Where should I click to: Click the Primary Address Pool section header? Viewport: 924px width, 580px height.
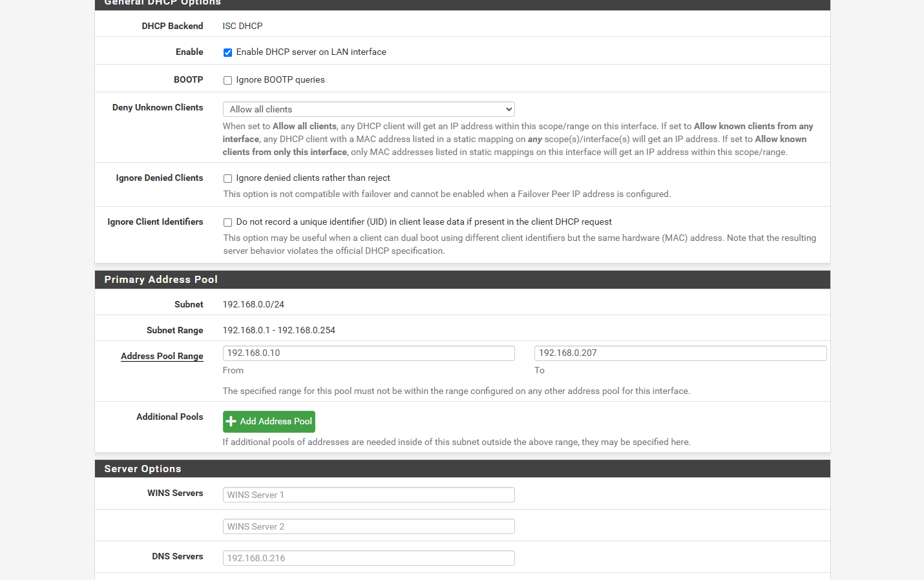coord(161,280)
